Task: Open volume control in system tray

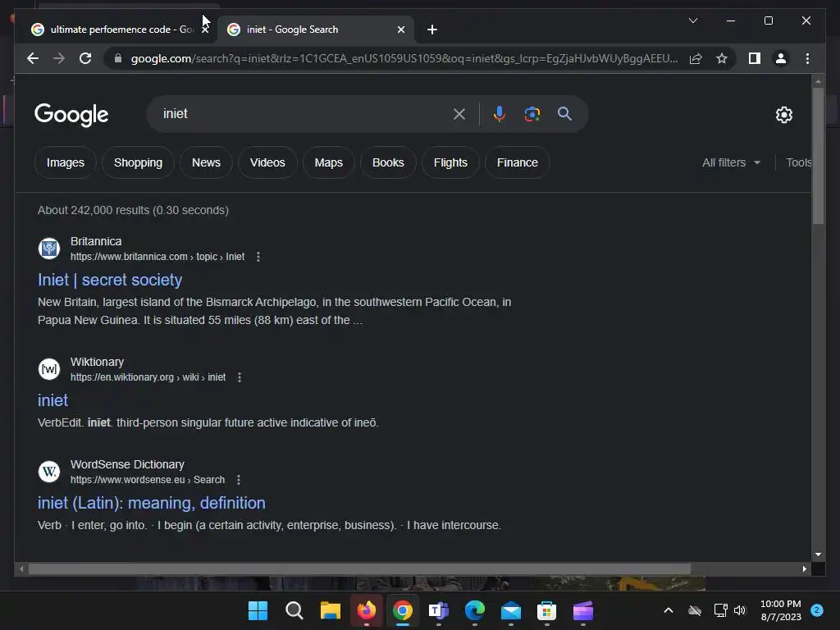Action: pyautogui.click(x=740, y=610)
